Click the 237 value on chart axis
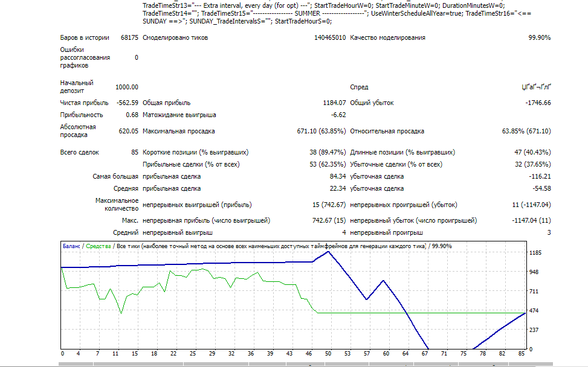 tap(534, 330)
